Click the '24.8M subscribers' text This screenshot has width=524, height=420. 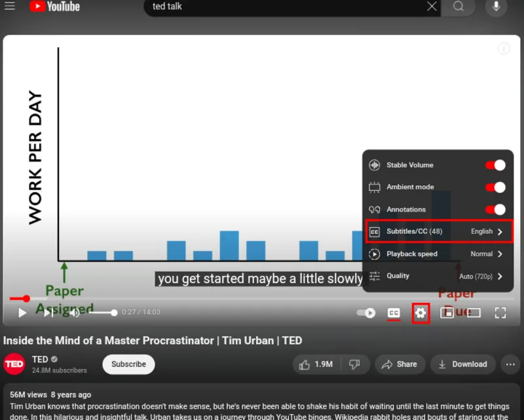coord(59,370)
